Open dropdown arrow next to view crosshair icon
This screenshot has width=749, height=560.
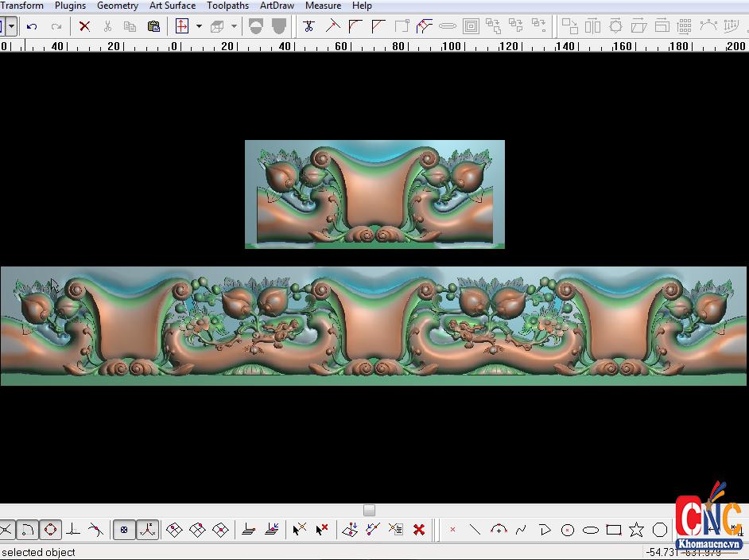(x=199, y=26)
